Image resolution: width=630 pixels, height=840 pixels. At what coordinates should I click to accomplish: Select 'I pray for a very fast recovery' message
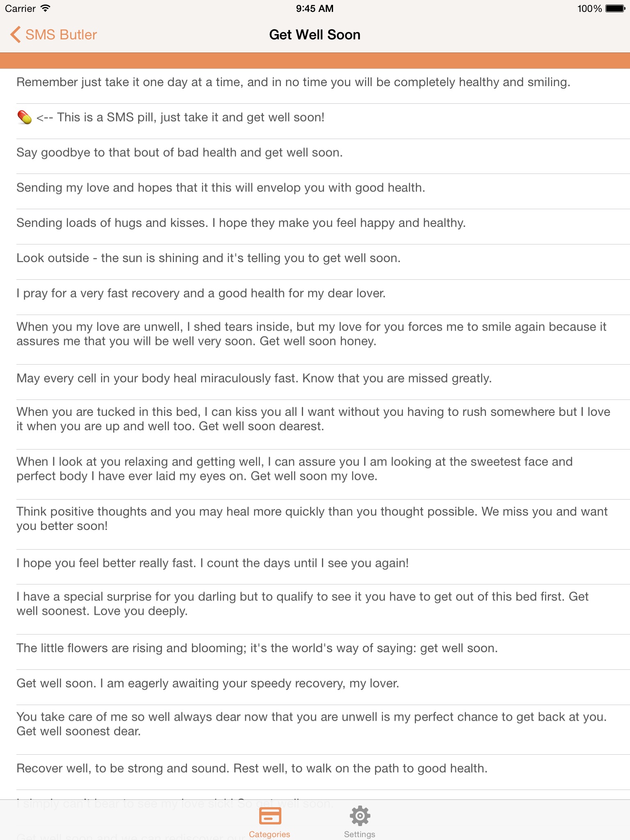tap(201, 294)
